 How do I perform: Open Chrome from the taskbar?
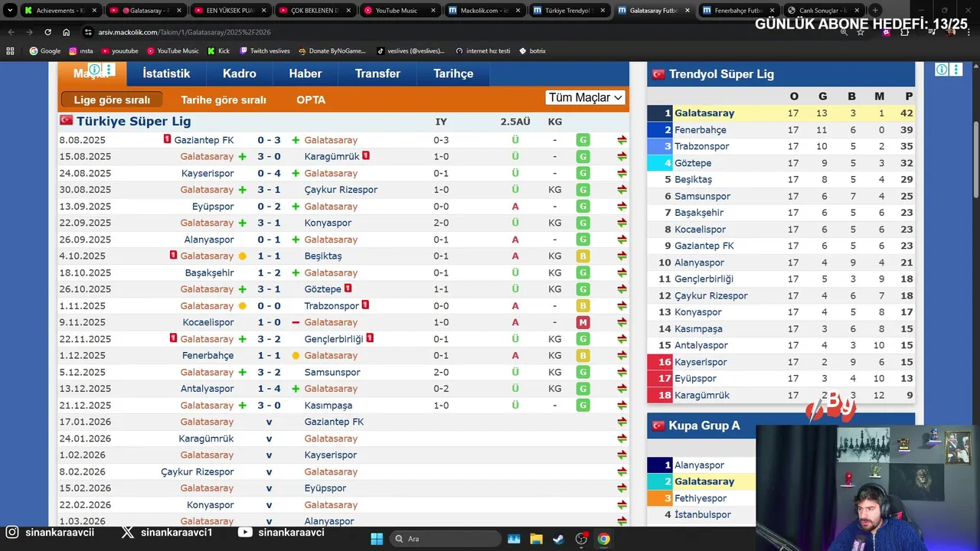603,539
